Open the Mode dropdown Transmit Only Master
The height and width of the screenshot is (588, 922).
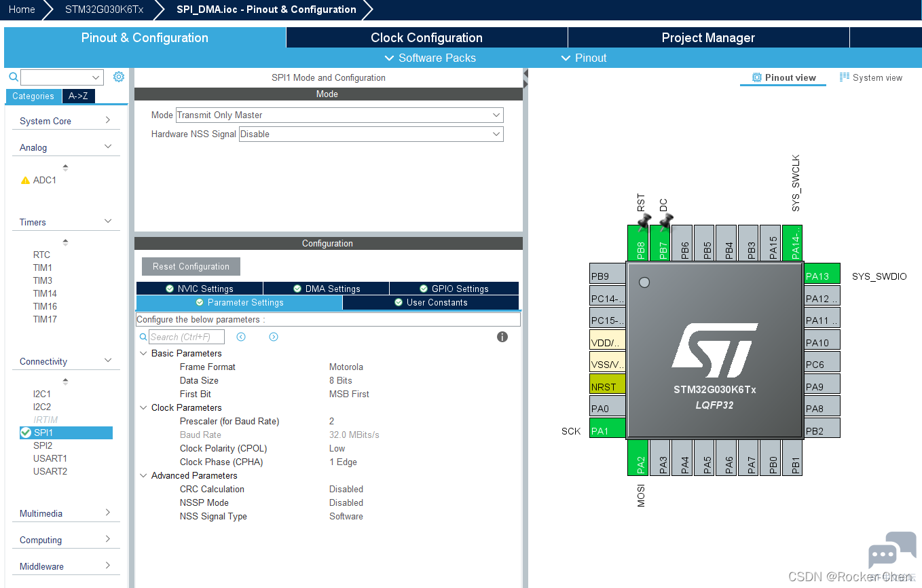click(339, 115)
